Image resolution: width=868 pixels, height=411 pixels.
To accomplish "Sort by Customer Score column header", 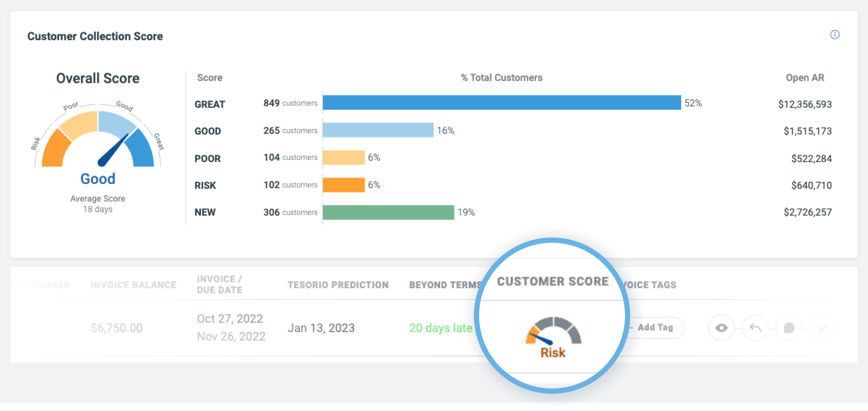I will point(552,281).
